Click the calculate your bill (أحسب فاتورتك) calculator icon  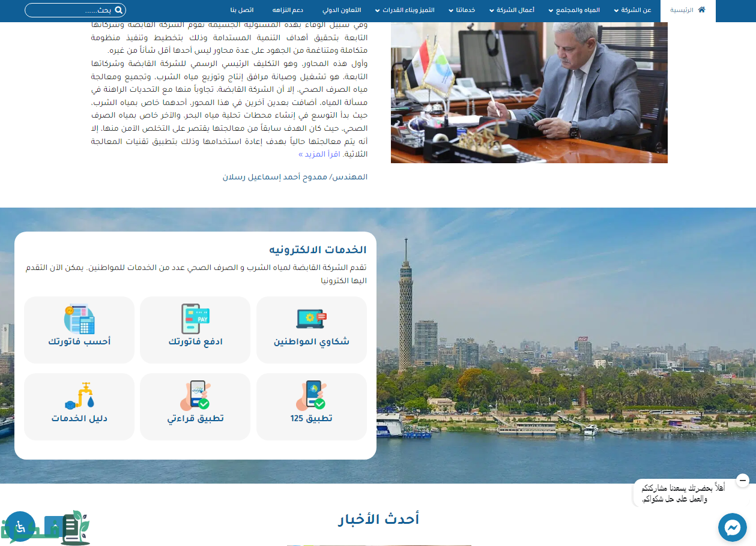point(79,319)
